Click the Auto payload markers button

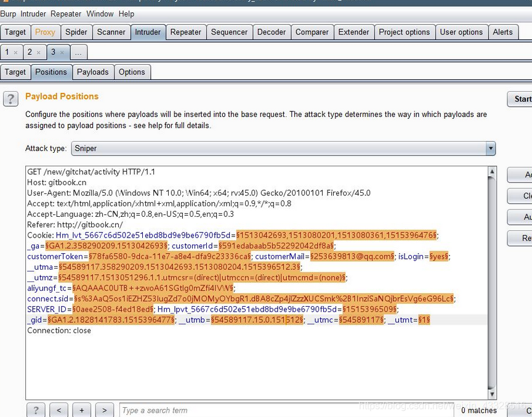(x=520, y=217)
